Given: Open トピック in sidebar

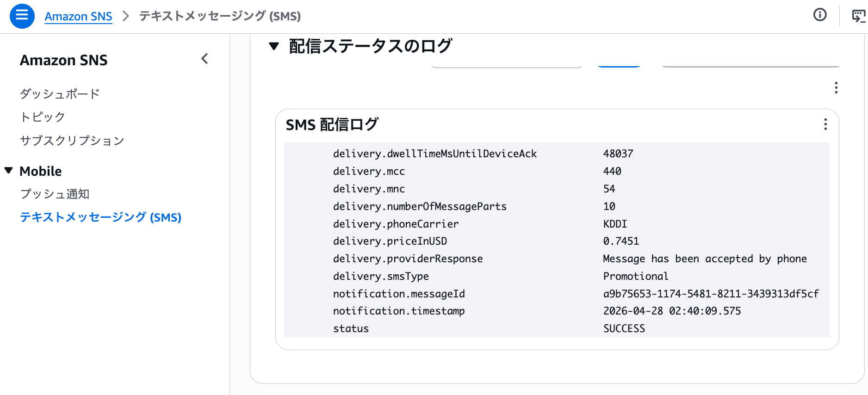Looking at the screenshot, I should (x=43, y=117).
